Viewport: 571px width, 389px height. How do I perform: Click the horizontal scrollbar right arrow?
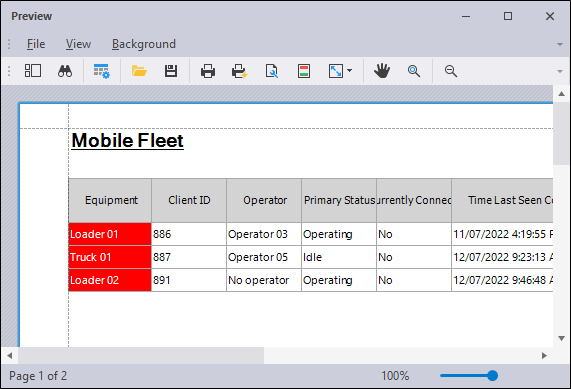tap(544, 355)
